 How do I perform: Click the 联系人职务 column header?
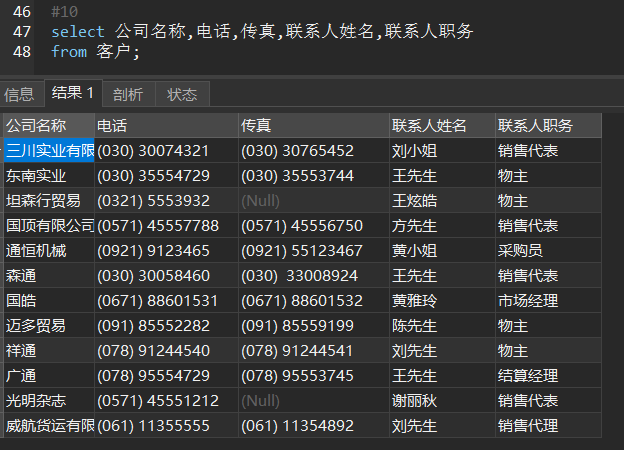pos(535,125)
